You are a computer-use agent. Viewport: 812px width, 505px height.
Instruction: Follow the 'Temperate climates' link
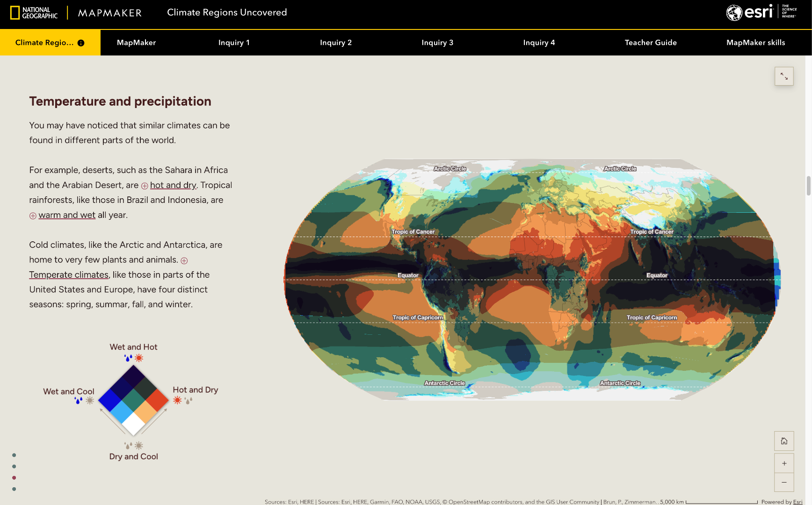click(x=69, y=275)
